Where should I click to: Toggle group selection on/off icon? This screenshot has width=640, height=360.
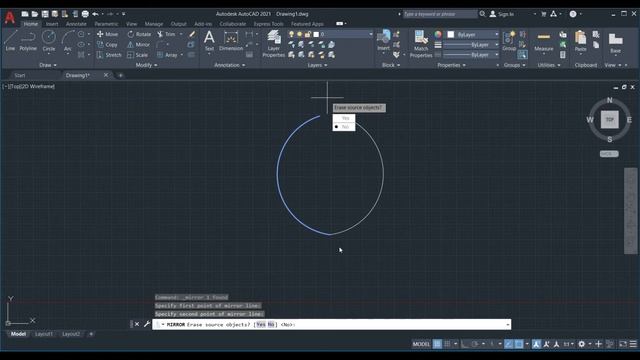coord(522,55)
